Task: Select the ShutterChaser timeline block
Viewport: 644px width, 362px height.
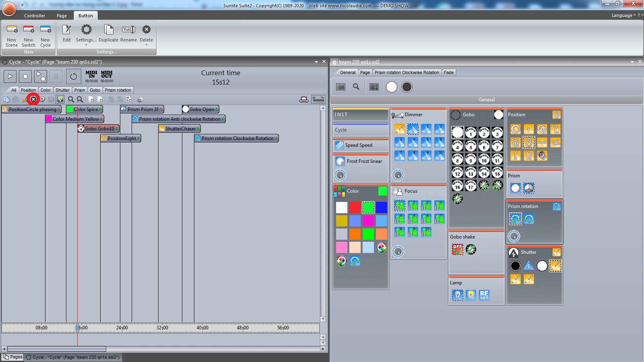Action: tap(180, 128)
